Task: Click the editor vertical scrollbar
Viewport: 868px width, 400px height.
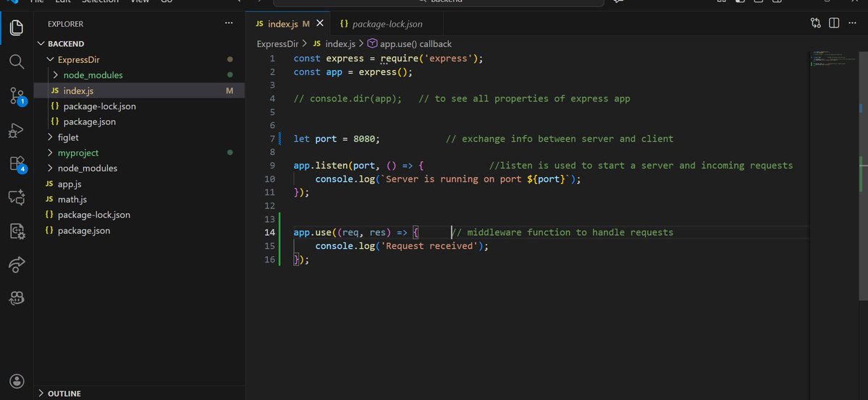Action: coord(864,177)
